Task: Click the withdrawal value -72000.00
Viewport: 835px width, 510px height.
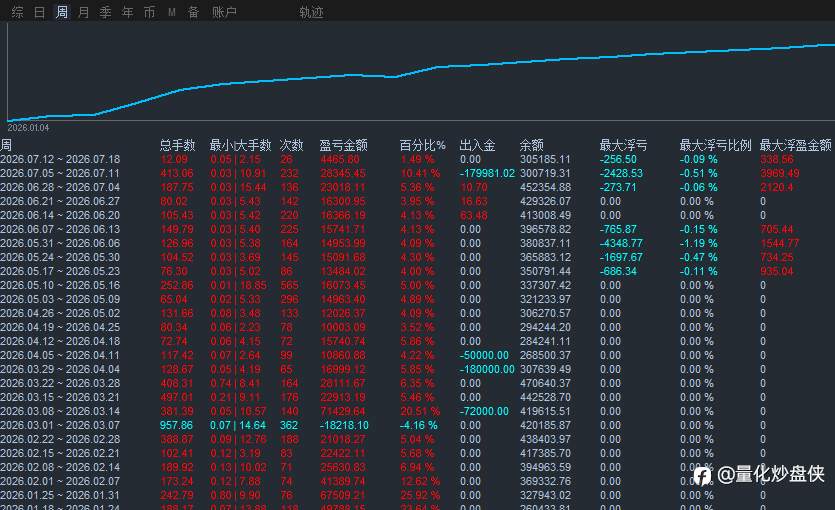Action: pyautogui.click(x=484, y=411)
